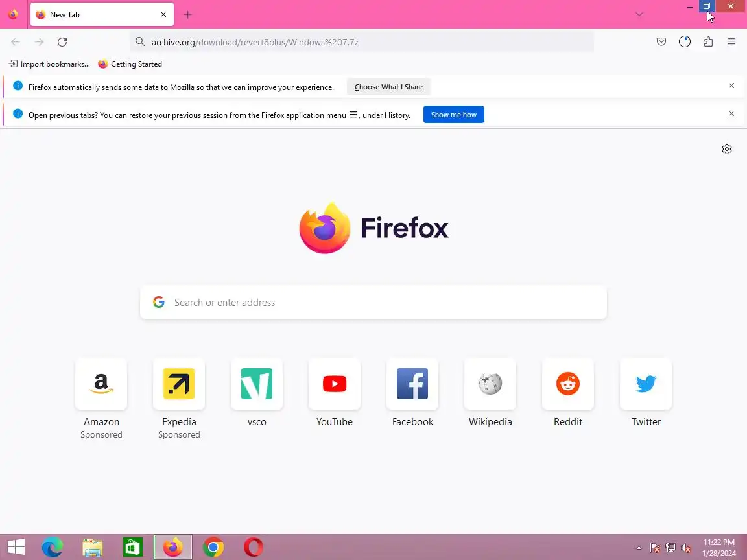Click the magnifier icon in address bar
The width and height of the screenshot is (747, 560).
pos(139,42)
